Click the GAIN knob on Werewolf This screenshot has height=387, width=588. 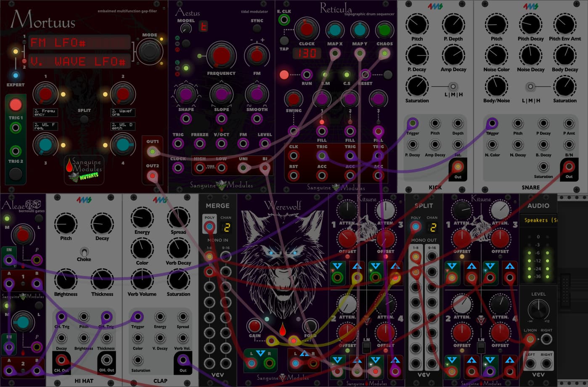(x=254, y=326)
